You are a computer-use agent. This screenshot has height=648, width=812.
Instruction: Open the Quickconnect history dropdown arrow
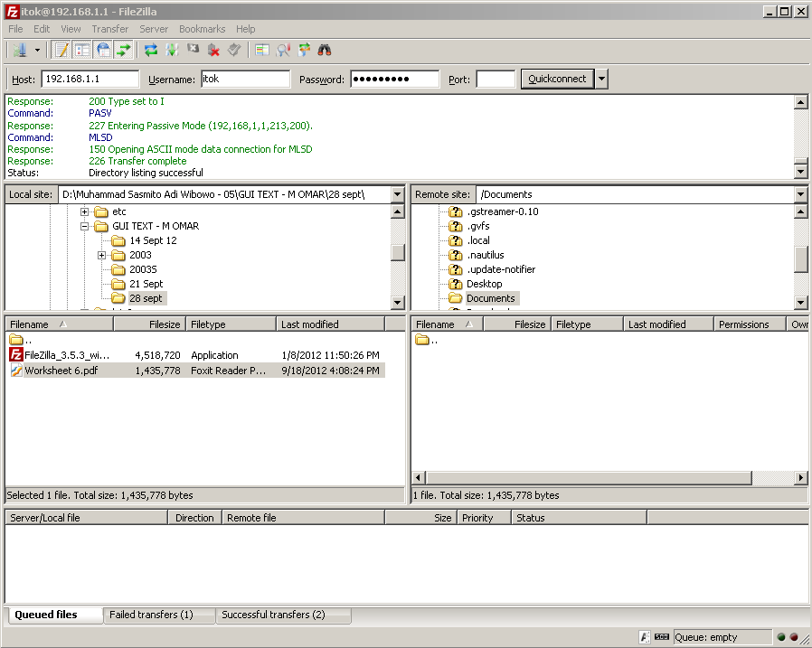601,80
